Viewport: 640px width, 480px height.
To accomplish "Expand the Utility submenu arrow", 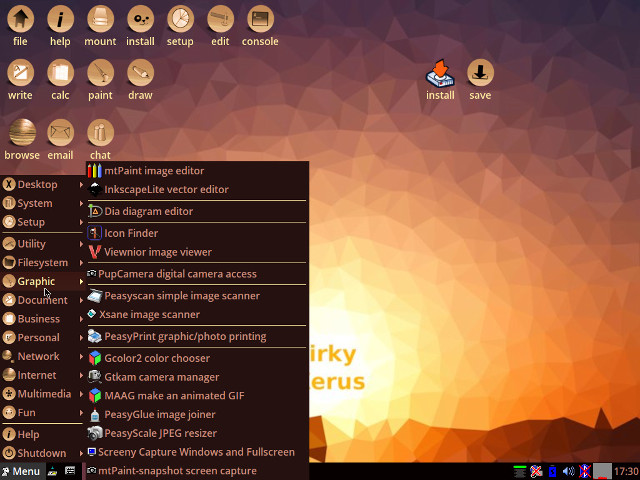I will pos(81,244).
